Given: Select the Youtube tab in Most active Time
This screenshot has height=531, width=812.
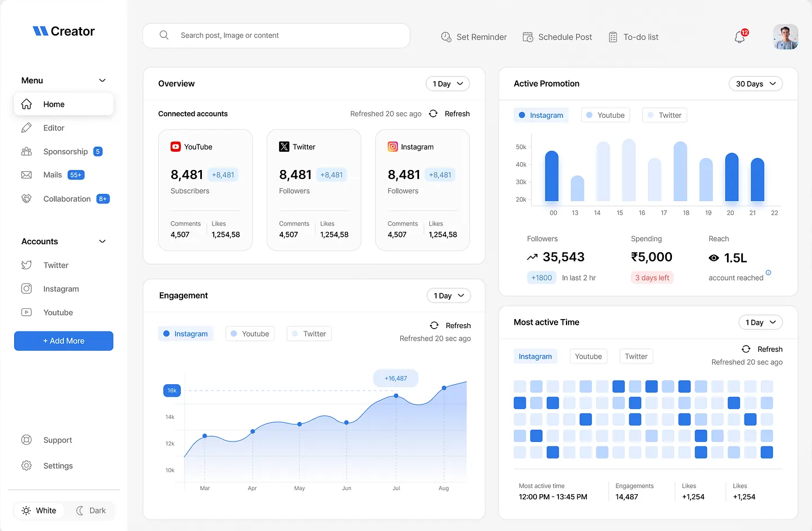Looking at the screenshot, I should (588, 356).
